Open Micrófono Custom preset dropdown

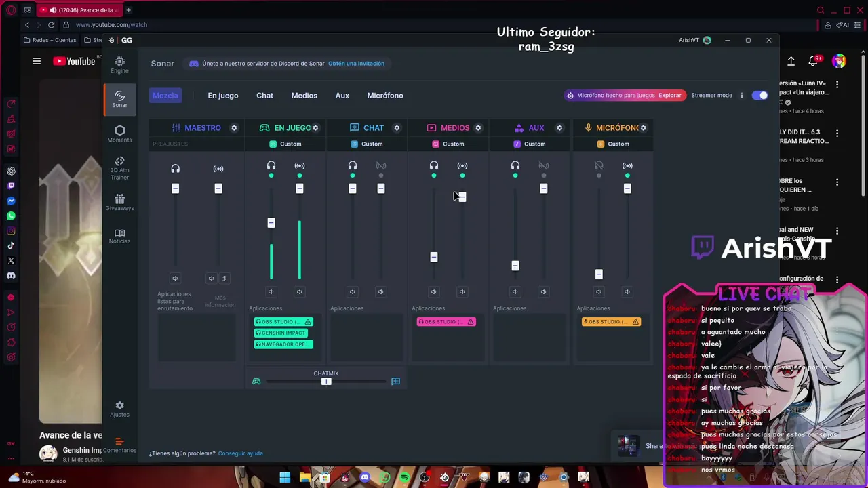click(x=613, y=144)
